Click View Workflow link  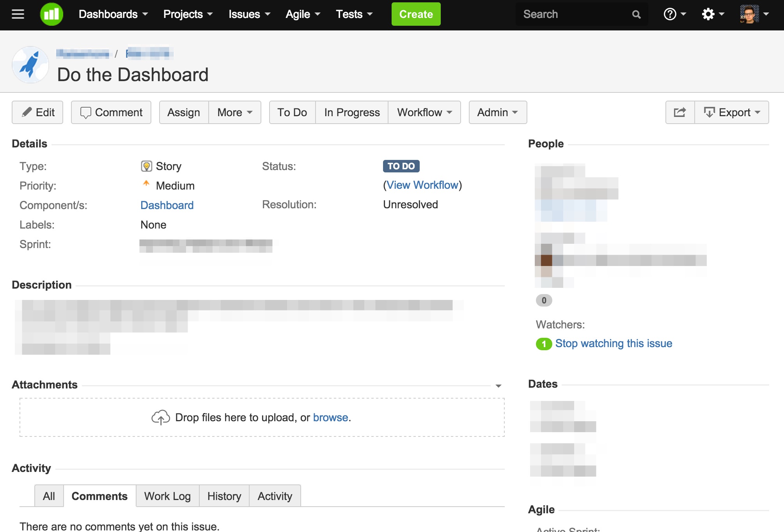(422, 184)
